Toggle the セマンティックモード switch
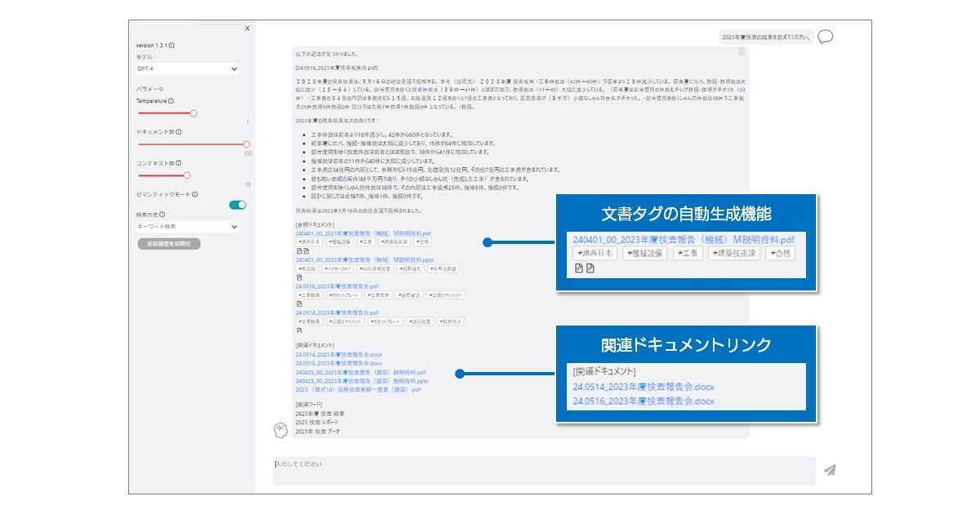Image resolution: width=980 pixels, height=514 pixels. pyautogui.click(x=238, y=205)
